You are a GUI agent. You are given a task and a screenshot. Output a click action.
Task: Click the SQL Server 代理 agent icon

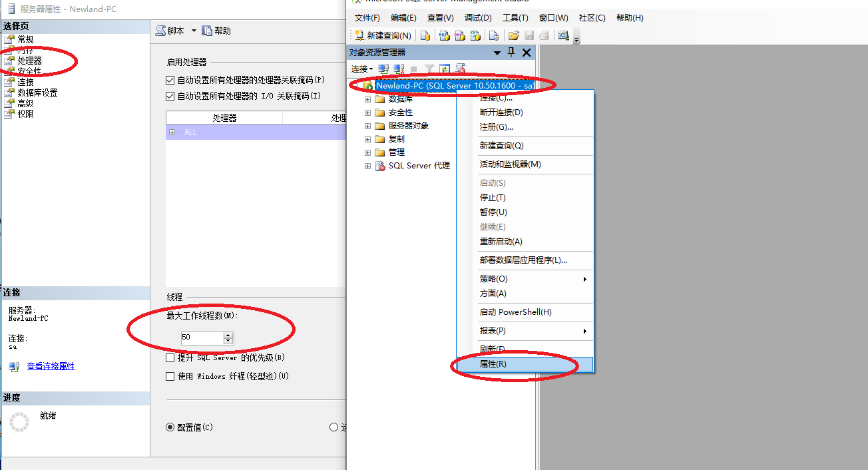pos(380,166)
